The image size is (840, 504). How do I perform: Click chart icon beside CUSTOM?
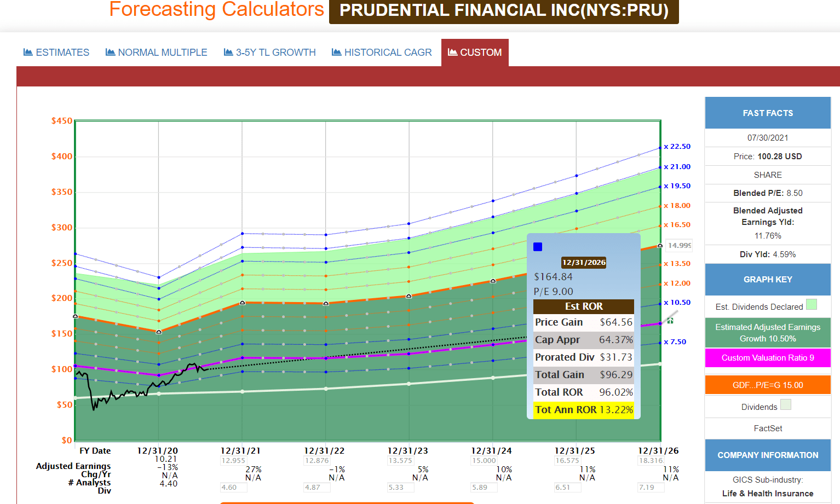[x=452, y=53]
